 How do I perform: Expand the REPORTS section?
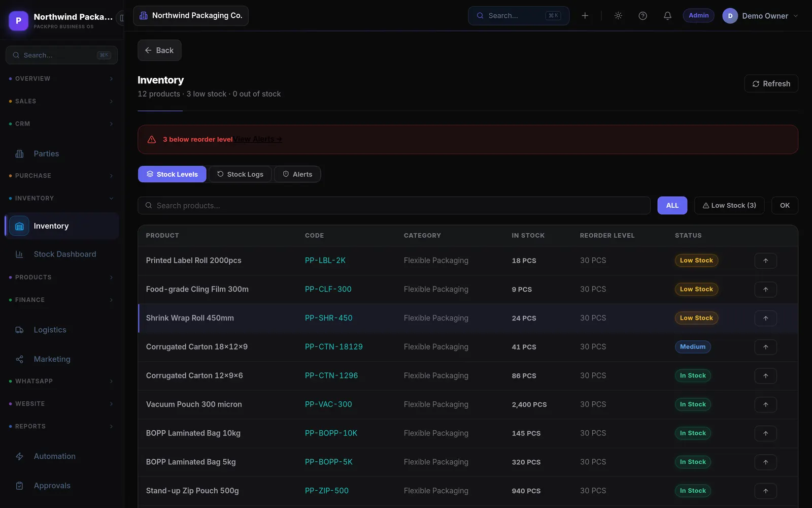click(x=62, y=426)
